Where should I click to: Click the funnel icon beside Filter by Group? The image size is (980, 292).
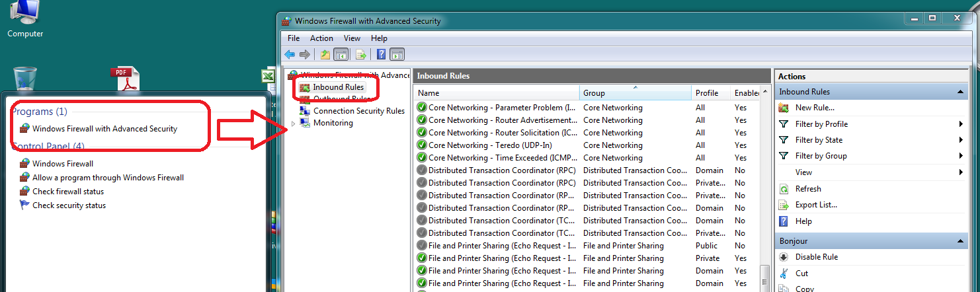(784, 156)
